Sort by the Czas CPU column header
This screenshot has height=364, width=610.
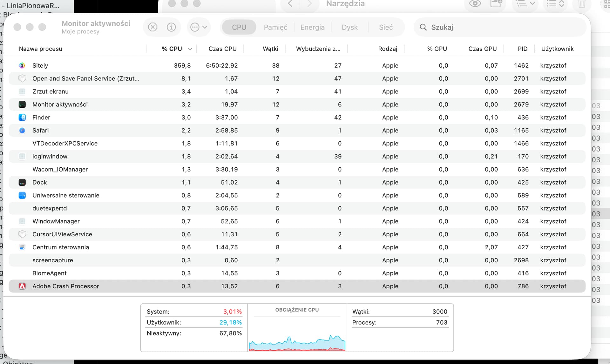point(222,49)
